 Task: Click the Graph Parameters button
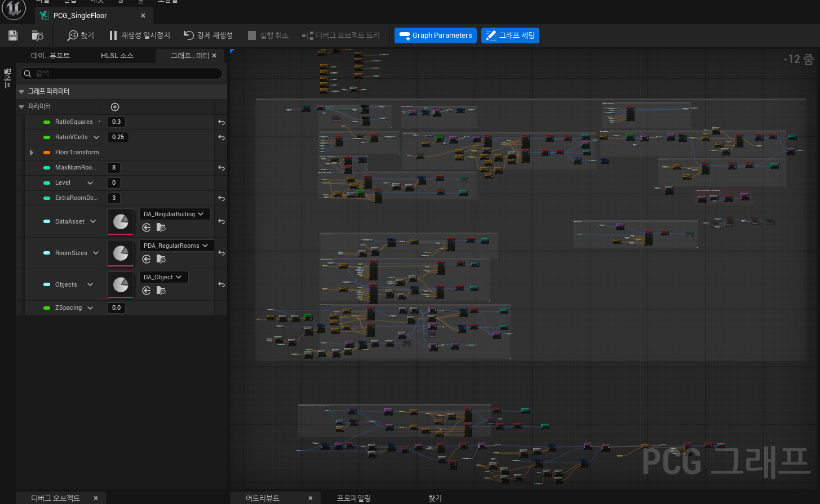(435, 35)
